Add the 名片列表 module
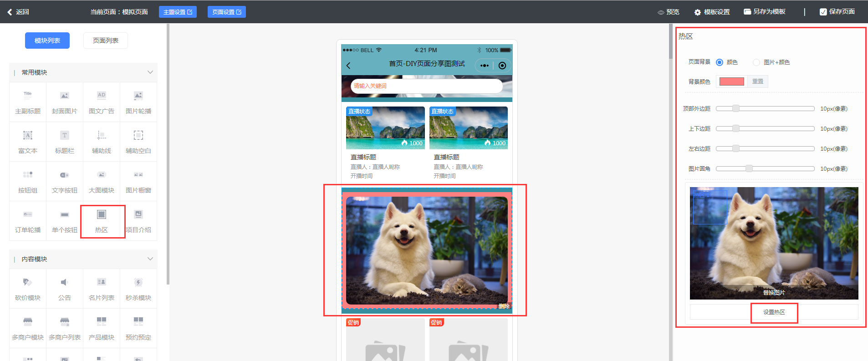 [x=102, y=289]
